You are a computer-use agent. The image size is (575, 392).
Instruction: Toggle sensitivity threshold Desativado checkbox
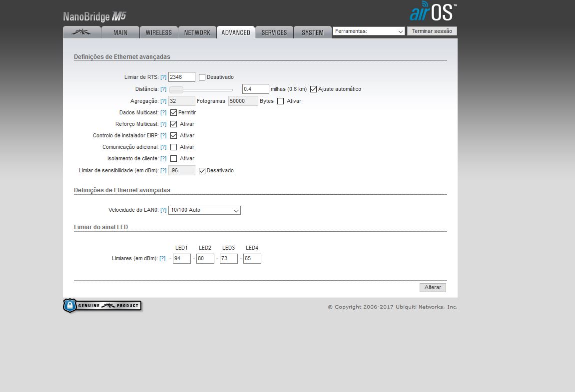(202, 170)
